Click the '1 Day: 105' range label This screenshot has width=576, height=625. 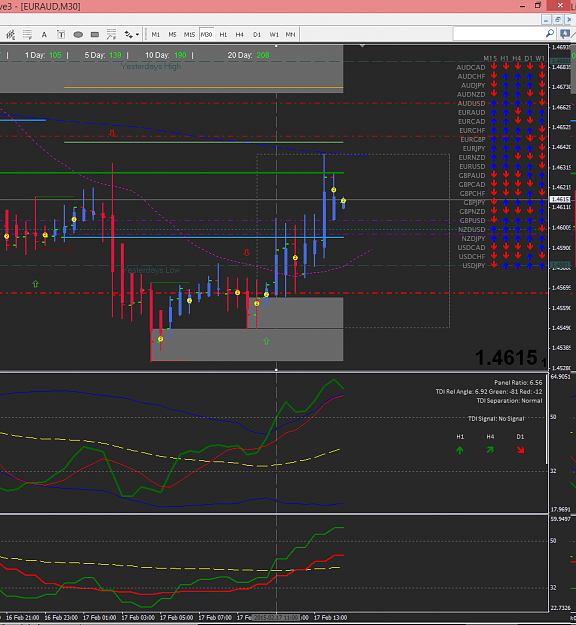tap(43, 55)
